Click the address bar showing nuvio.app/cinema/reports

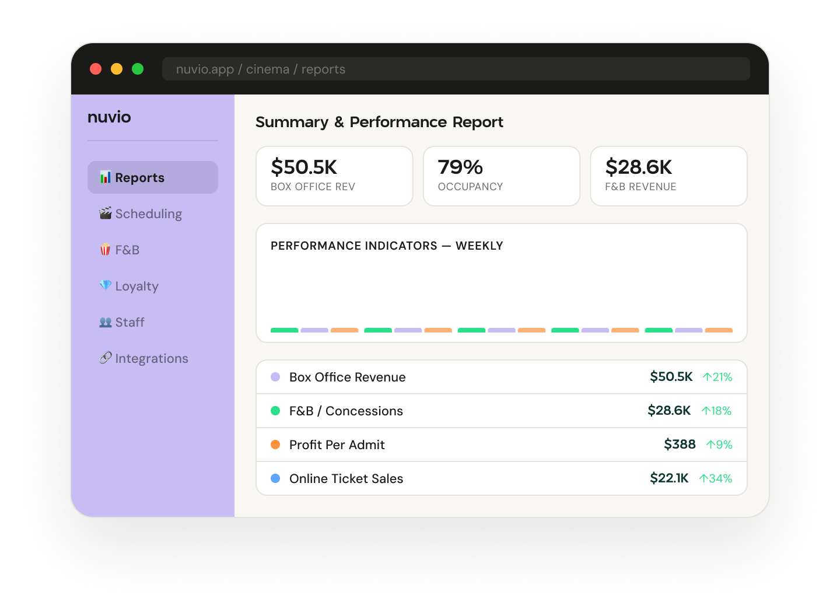456,69
